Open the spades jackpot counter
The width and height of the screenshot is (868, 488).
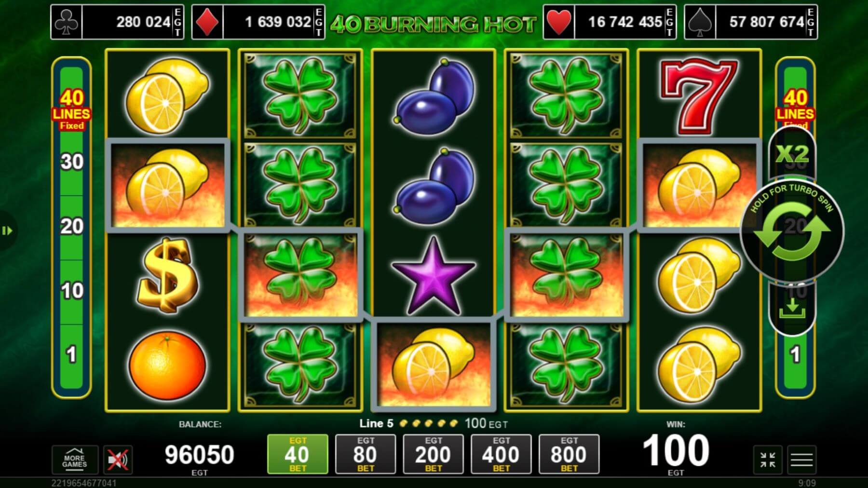pos(751,22)
